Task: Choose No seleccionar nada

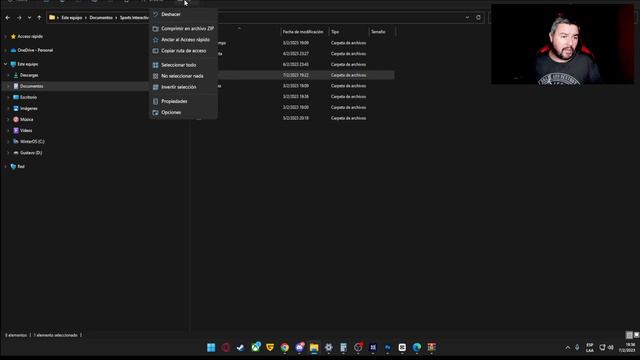Action: pos(183,76)
